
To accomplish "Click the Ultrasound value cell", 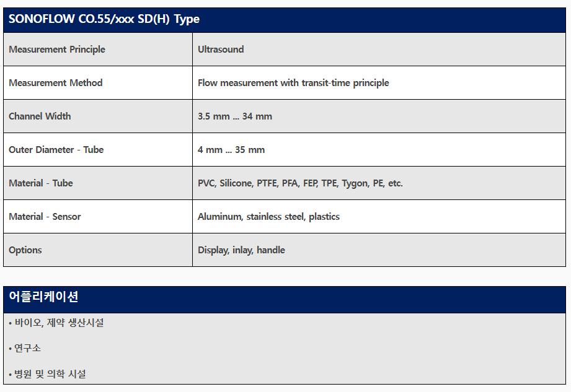I will click(221, 50).
